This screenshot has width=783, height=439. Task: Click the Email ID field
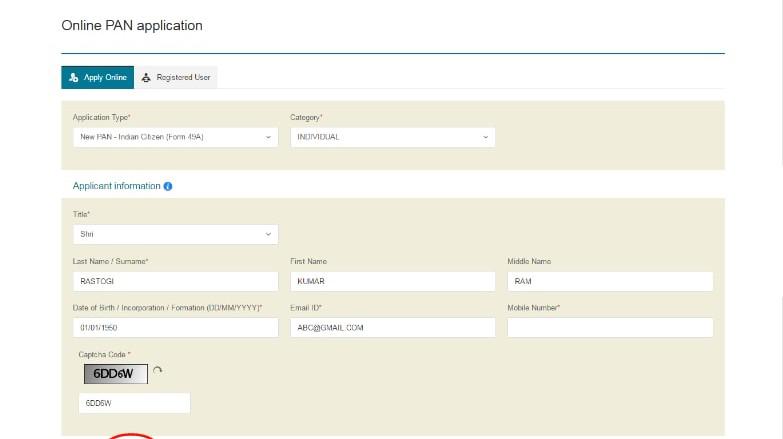pyautogui.click(x=392, y=328)
